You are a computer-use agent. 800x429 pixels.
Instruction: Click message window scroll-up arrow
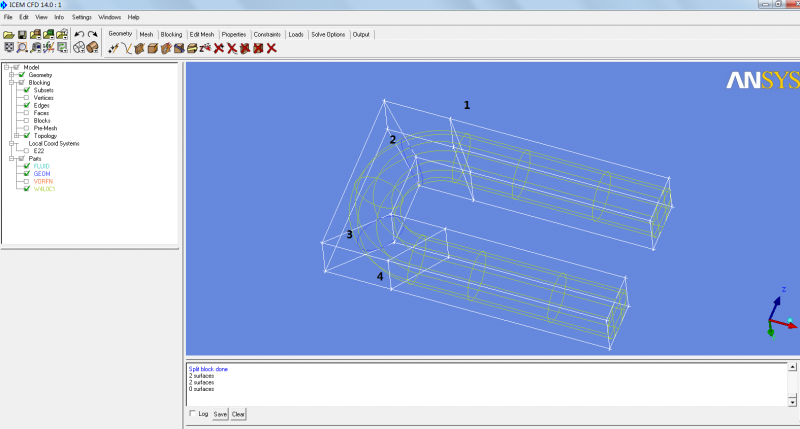click(x=792, y=367)
